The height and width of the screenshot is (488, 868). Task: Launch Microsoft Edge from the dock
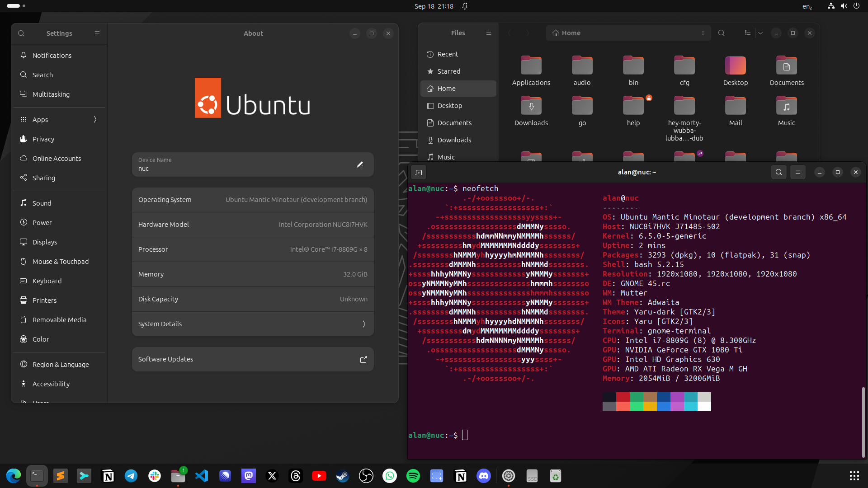[x=14, y=476]
